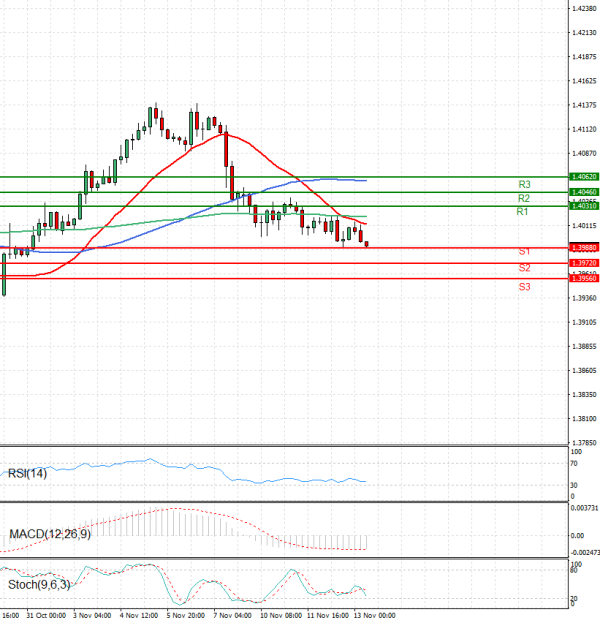Click the 1.40620 green price tag
This screenshot has width=600, height=623.
pyautogui.click(x=582, y=176)
